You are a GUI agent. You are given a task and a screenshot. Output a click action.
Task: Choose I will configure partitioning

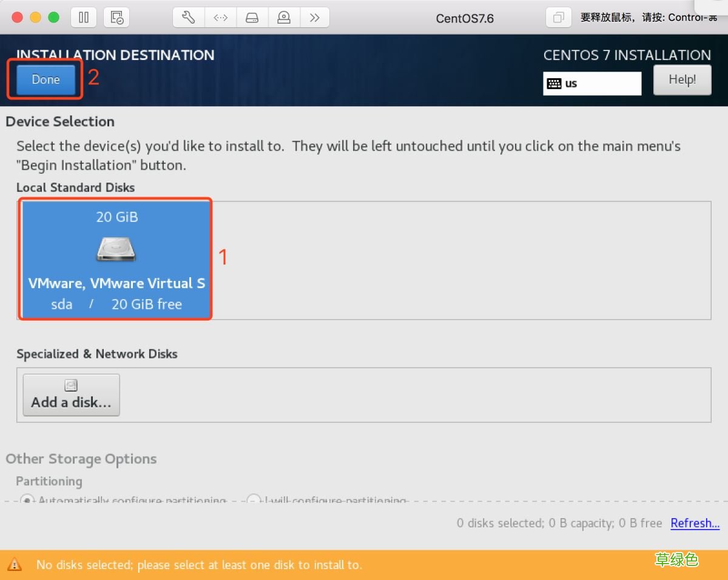[253, 499]
